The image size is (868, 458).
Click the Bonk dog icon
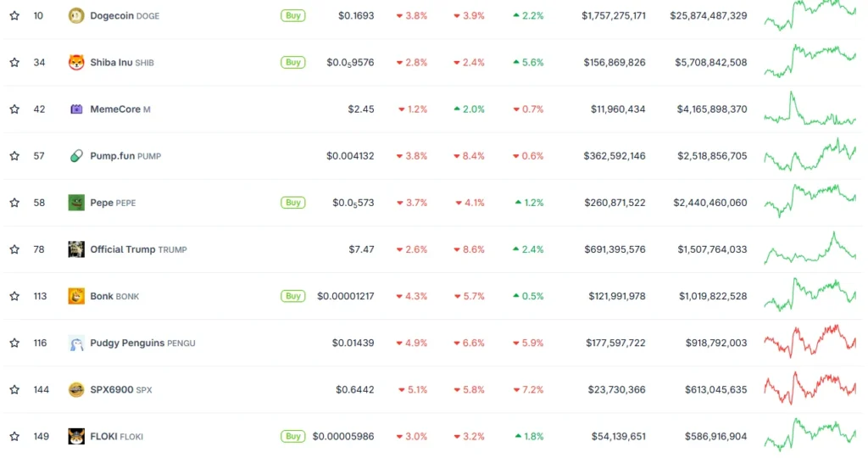coord(76,296)
